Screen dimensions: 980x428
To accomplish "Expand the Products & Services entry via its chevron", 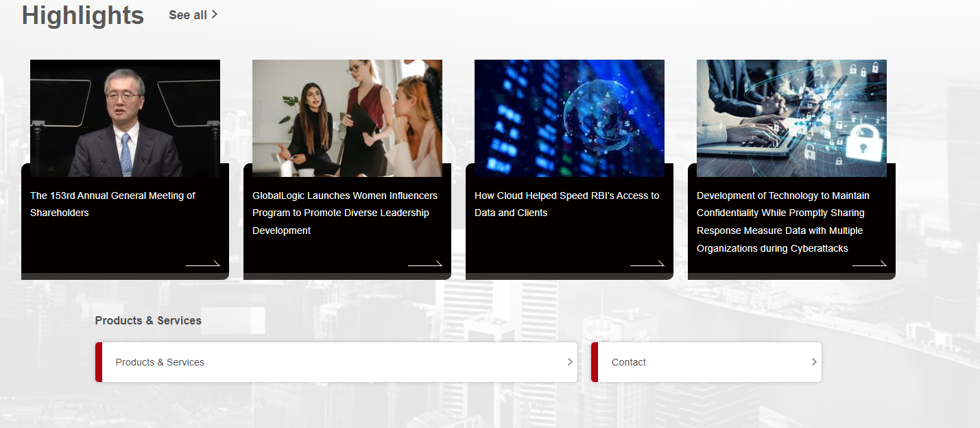I will tap(569, 361).
